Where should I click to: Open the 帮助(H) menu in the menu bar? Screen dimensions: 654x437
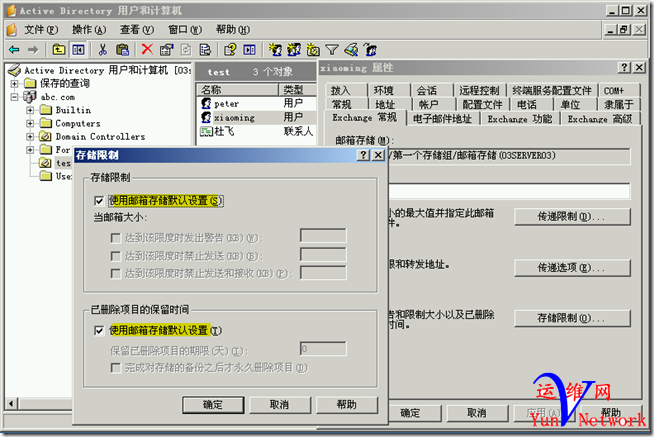point(233,30)
